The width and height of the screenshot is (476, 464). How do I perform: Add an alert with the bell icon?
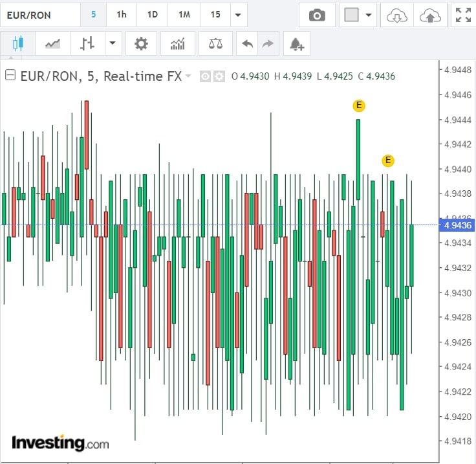coord(297,44)
